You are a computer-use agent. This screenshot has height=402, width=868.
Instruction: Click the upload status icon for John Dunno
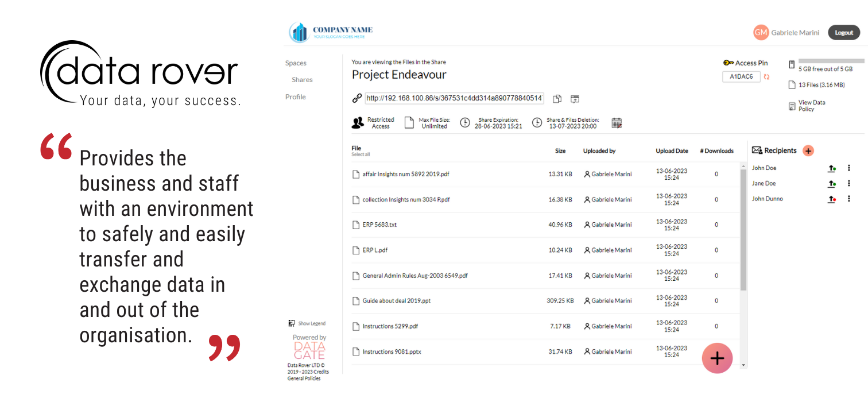(832, 199)
